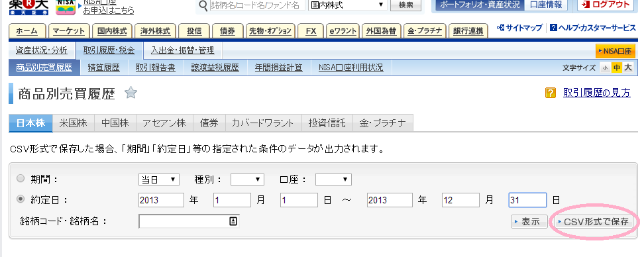Open the ホーム menu tab
Image resolution: width=644 pixels, height=257 pixels.
point(27,30)
